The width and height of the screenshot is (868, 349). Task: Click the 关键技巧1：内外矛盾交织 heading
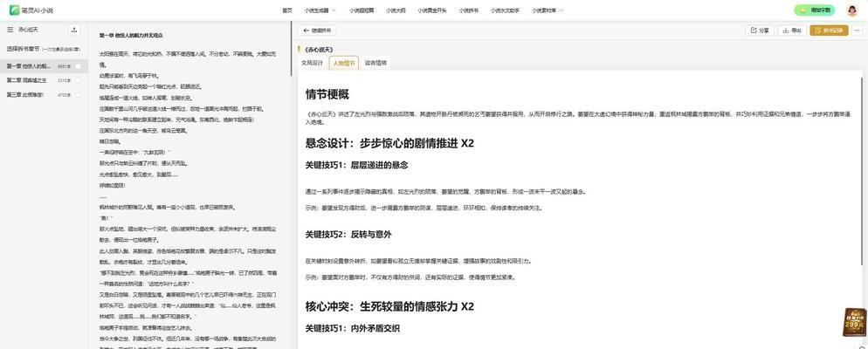pyautogui.click(x=353, y=329)
